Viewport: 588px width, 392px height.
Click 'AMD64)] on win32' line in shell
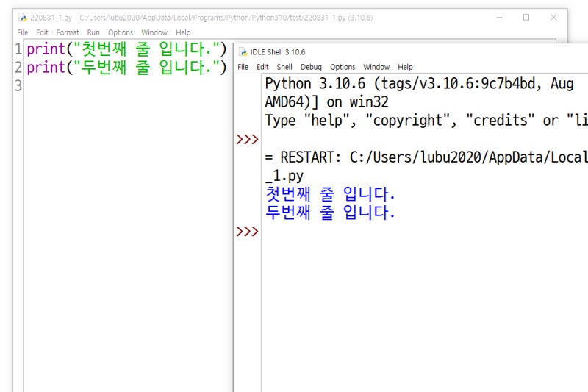tap(326, 102)
